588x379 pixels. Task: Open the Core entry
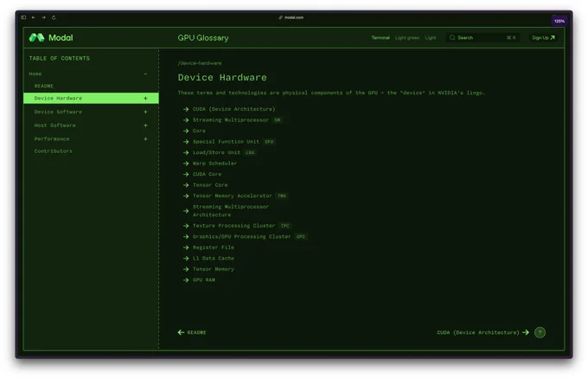[x=199, y=131]
